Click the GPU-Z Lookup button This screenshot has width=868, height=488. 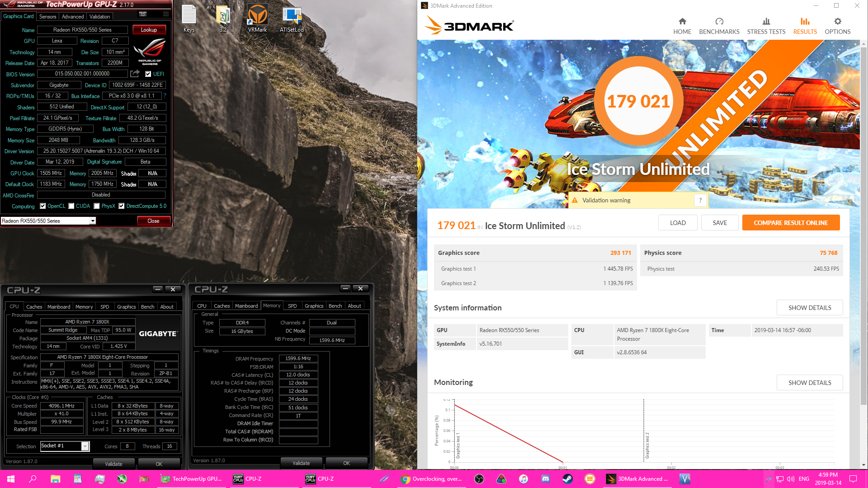tap(149, 30)
